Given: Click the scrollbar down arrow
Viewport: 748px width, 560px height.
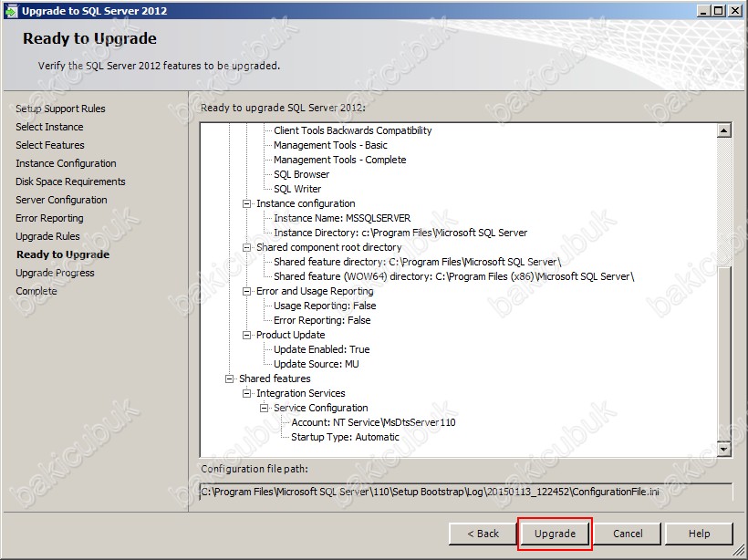Looking at the screenshot, I should (x=724, y=450).
